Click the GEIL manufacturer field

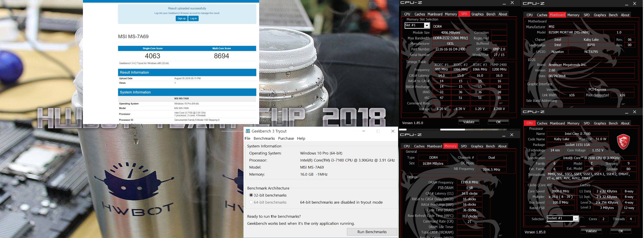[x=450, y=44]
